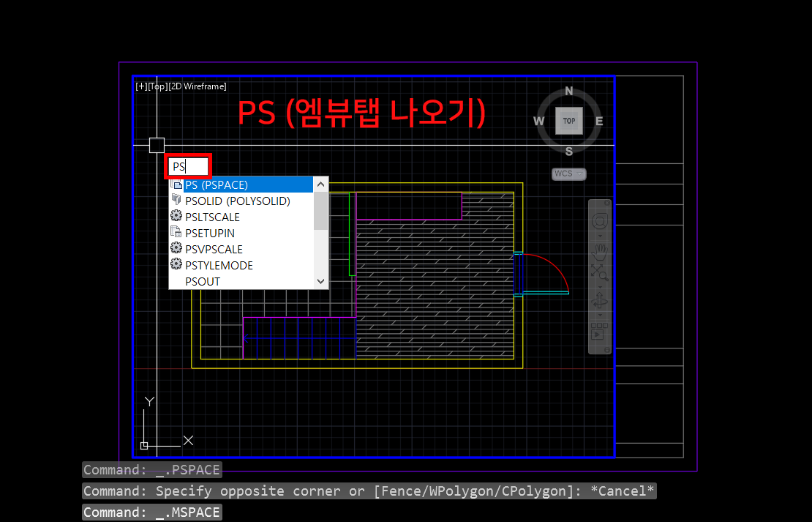Viewport: 812px width, 522px height.
Task: Activate the Pan hand tool
Action: click(600, 253)
